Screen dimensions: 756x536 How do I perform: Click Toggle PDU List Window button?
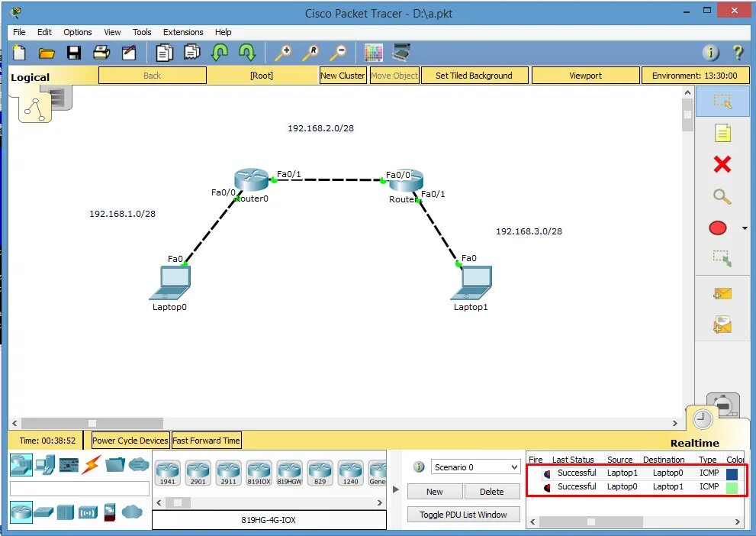pos(463,515)
